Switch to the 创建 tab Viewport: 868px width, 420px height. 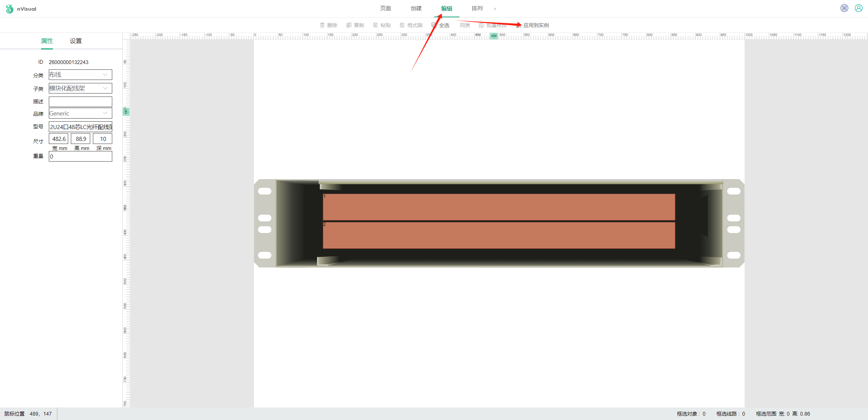(x=416, y=8)
